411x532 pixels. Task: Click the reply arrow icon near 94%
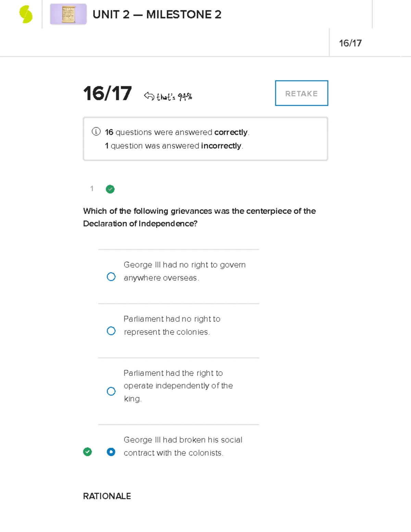(149, 96)
